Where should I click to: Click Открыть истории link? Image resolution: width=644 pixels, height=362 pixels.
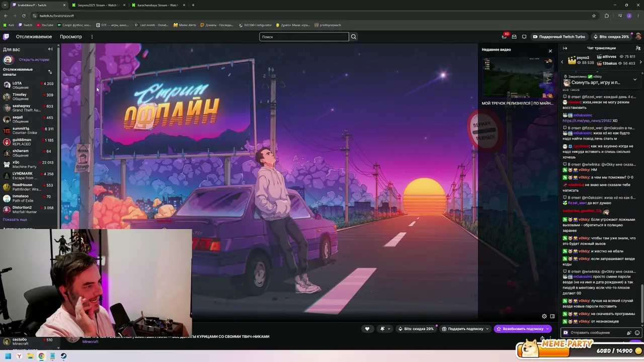(x=34, y=60)
